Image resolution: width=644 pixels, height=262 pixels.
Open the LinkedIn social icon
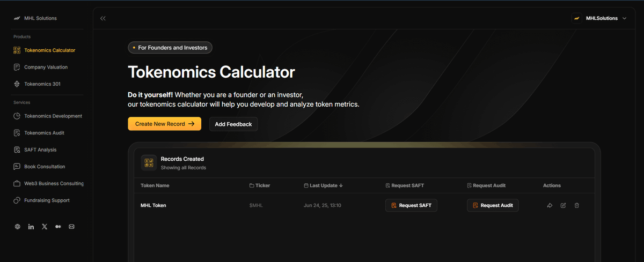coord(31,227)
